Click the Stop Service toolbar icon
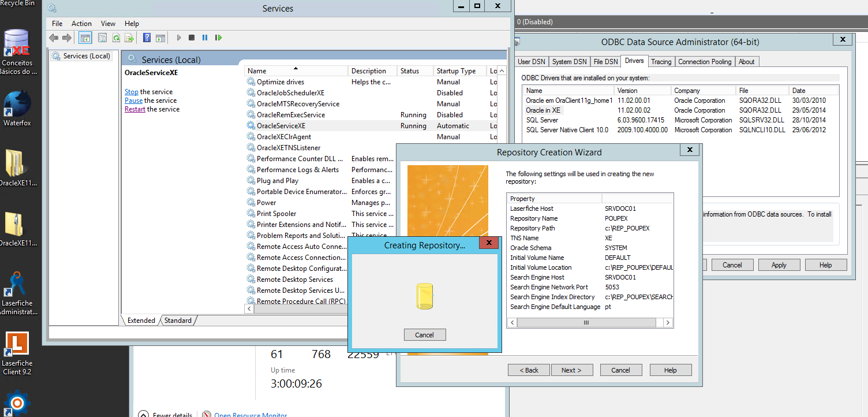The image size is (868, 417). (x=192, y=38)
